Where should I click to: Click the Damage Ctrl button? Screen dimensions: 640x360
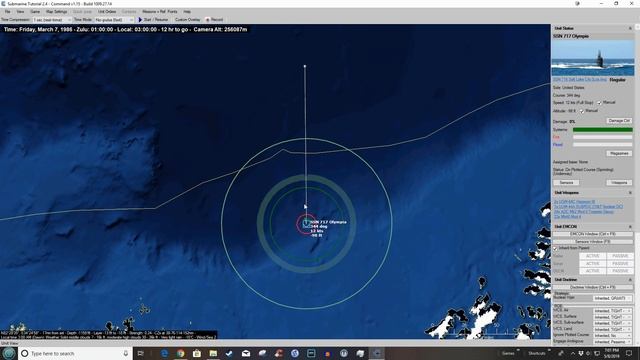[x=619, y=121]
